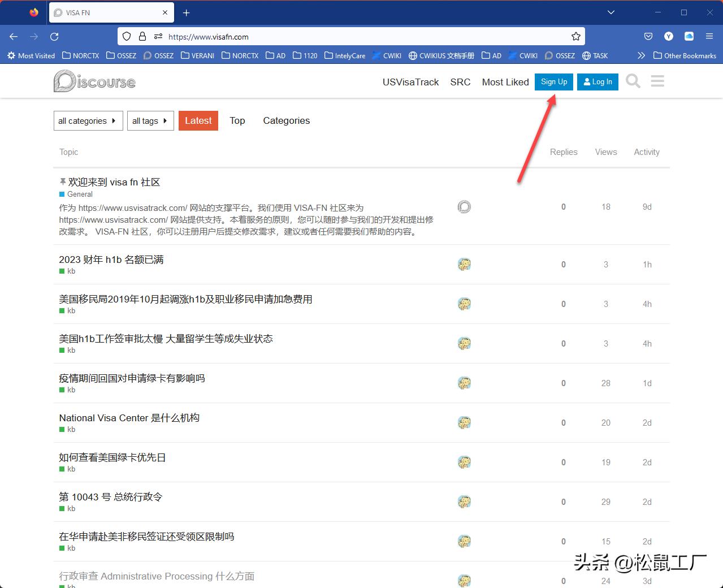This screenshot has width=723, height=588.
Task: Click the Discourse logo
Action: coord(94,81)
